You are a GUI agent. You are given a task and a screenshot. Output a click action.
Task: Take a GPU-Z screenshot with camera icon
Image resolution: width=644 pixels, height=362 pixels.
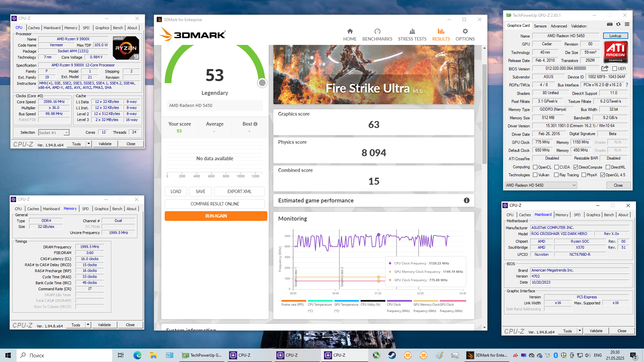[x=610, y=24]
